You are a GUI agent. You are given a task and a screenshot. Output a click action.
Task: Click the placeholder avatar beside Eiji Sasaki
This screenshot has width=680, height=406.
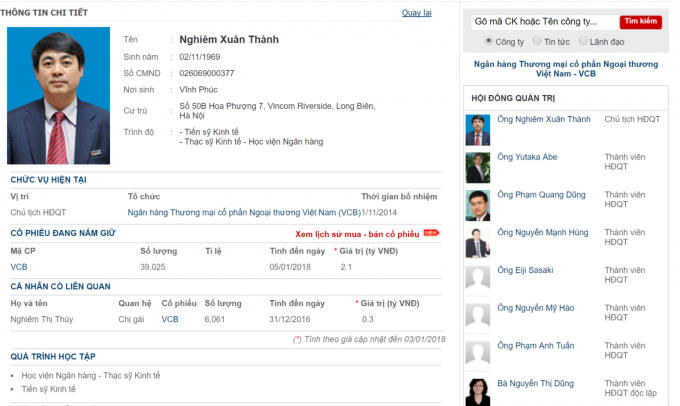pyautogui.click(x=478, y=278)
